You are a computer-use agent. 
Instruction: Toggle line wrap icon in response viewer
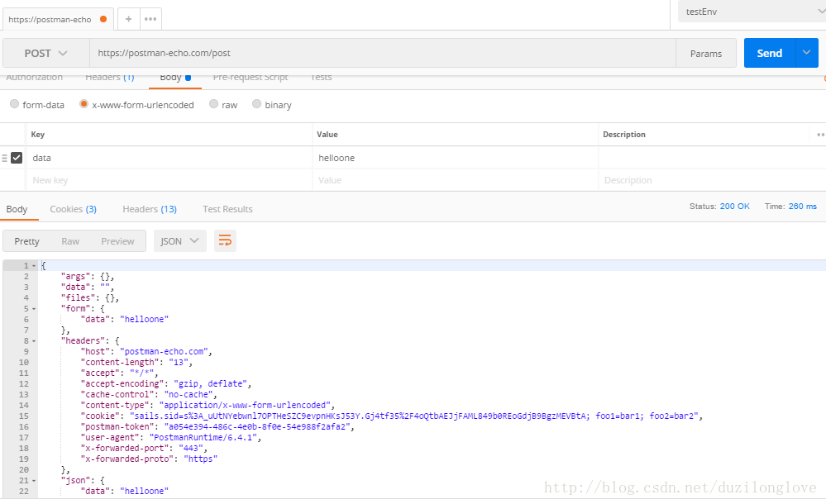224,240
